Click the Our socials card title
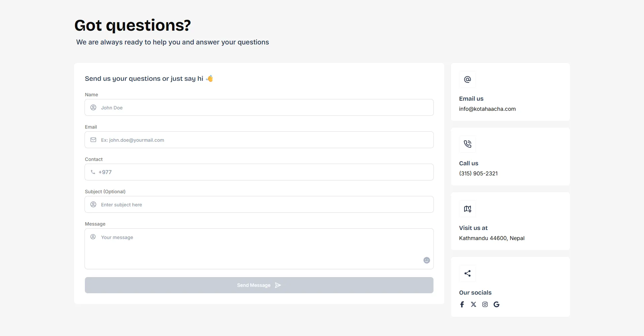This screenshot has height=336, width=644. pos(475,293)
